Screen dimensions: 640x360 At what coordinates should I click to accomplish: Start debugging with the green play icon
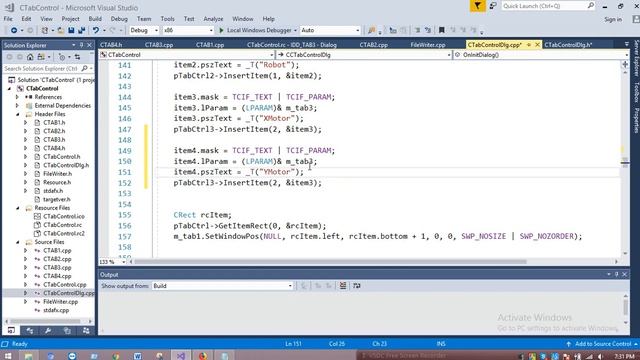point(221,30)
